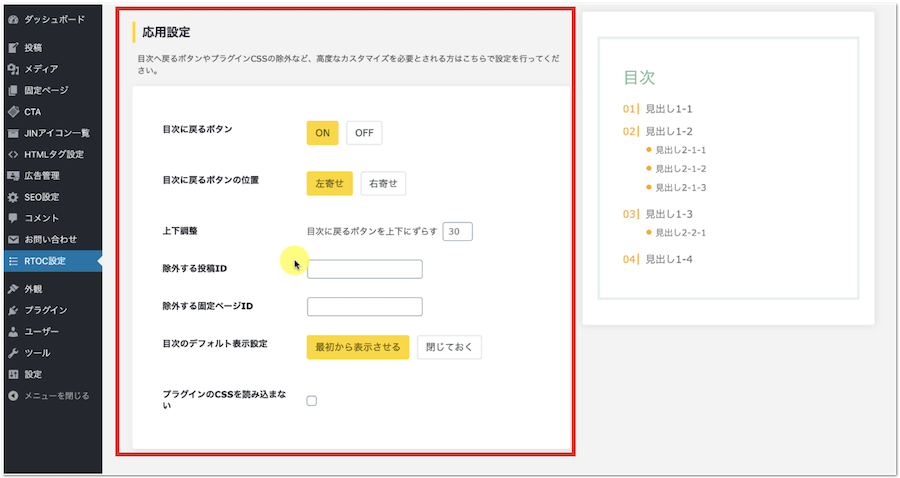Select 右寄せ button position

click(x=383, y=184)
